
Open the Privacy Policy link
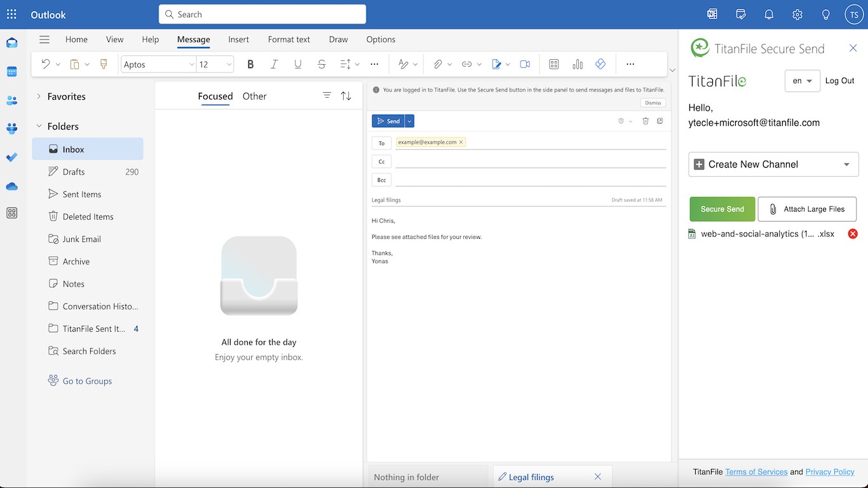(830, 472)
